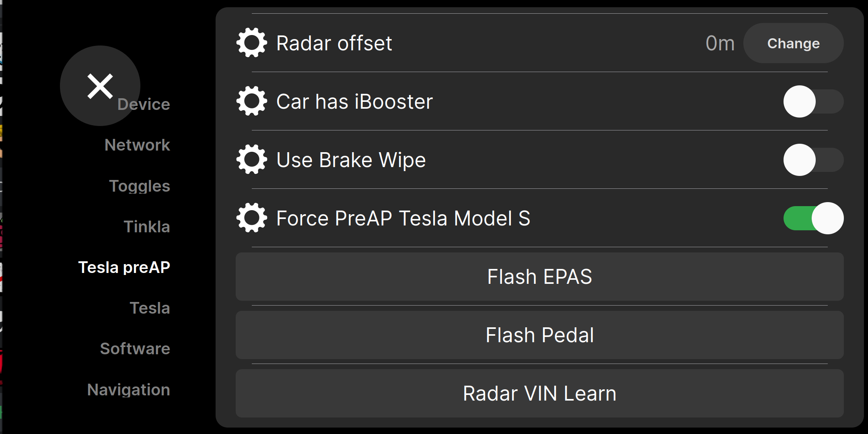Switch to the Tesla section
Viewport: 868px width, 434px height.
[x=150, y=308]
